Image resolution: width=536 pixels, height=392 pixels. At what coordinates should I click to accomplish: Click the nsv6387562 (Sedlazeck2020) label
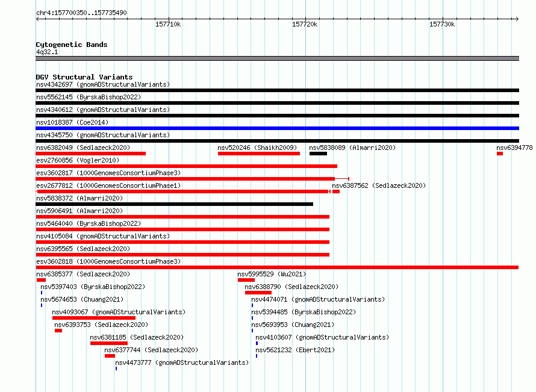(x=379, y=185)
